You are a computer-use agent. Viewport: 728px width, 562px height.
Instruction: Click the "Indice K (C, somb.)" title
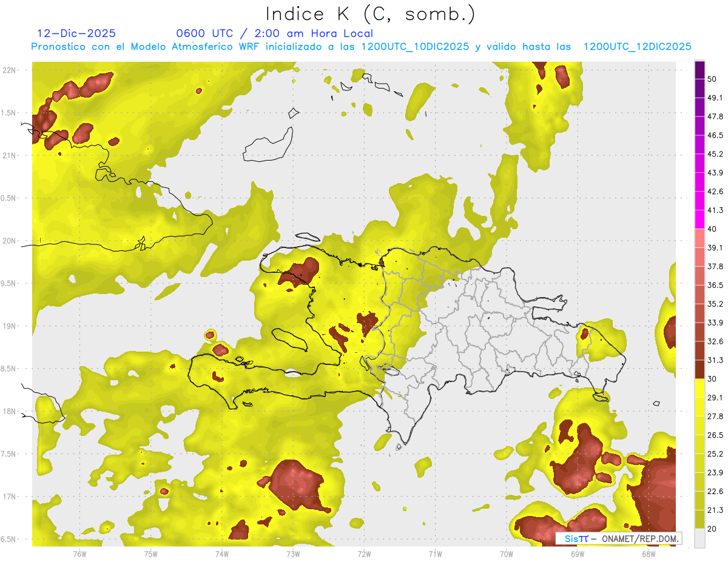pyautogui.click(x=370, y=14)
